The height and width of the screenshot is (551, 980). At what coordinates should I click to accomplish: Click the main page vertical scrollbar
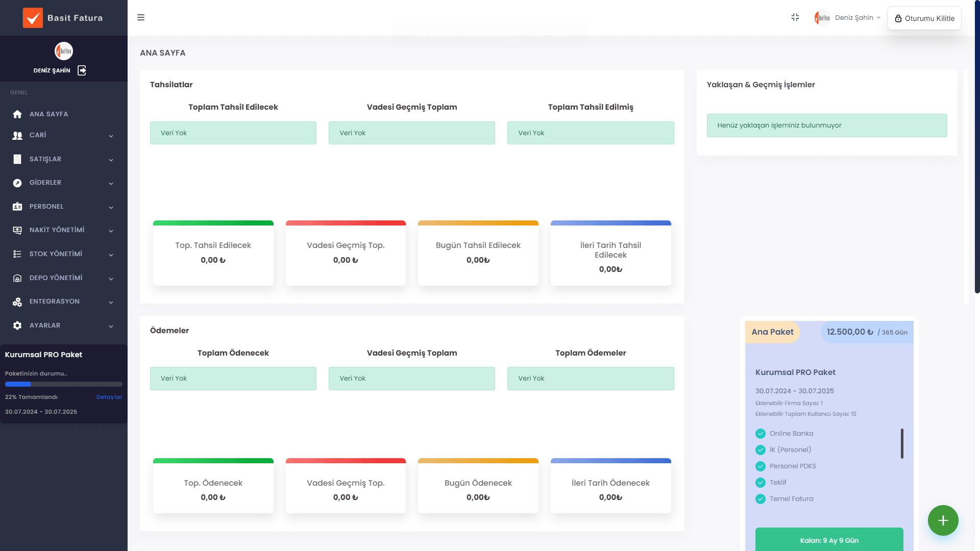[977, 147]
